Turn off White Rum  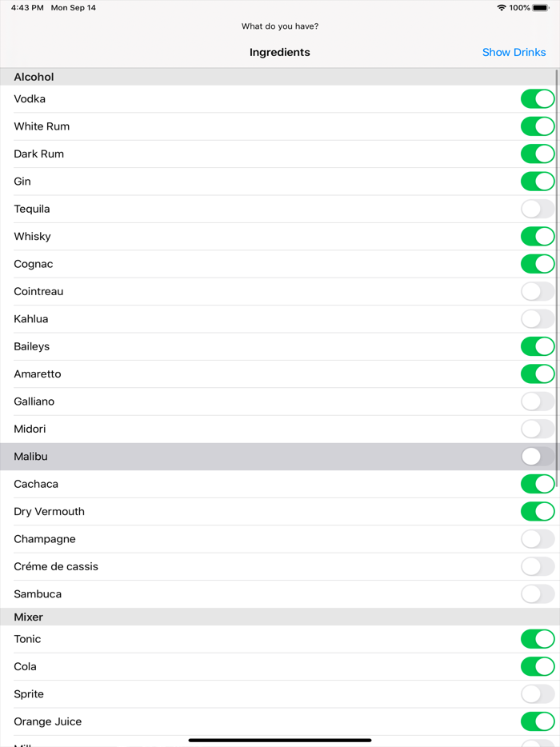click(538, 126)
